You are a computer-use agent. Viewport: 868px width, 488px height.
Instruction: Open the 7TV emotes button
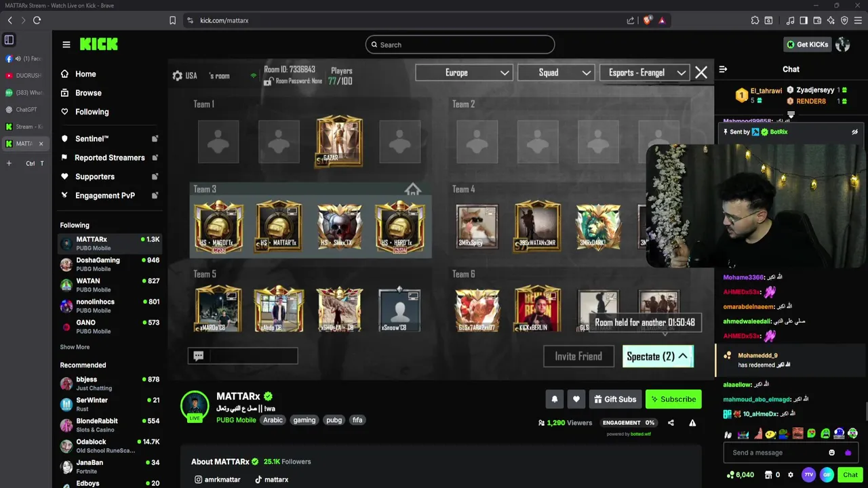[x=808, y=475]
